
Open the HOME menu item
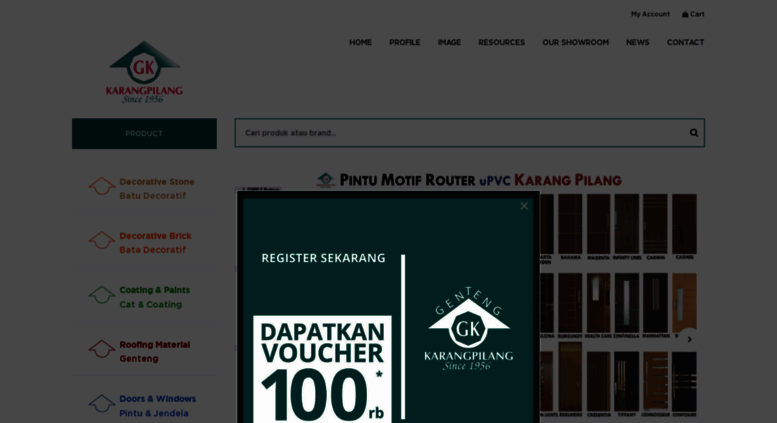click(360, 43)
